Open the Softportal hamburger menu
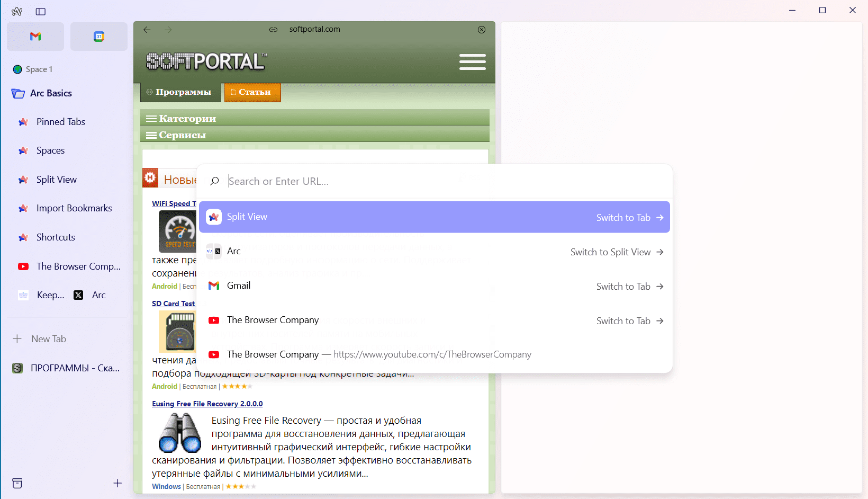The width and height of the screenshot is (868, 499). coord(473,62)
